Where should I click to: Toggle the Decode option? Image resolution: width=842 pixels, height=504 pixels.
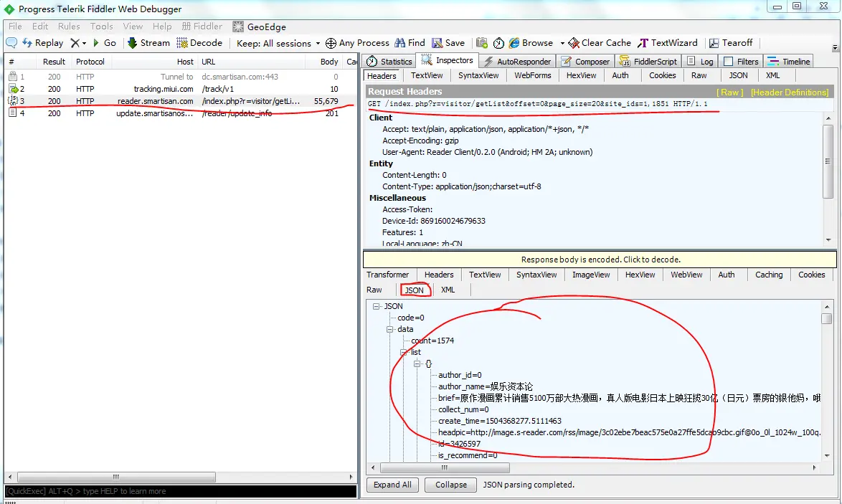coord(199,43)
